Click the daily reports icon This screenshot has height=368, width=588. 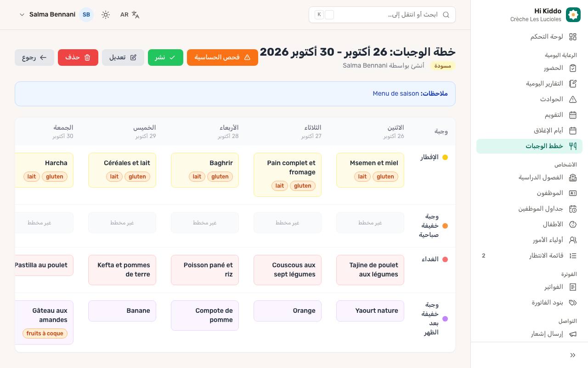click(573, 84)
